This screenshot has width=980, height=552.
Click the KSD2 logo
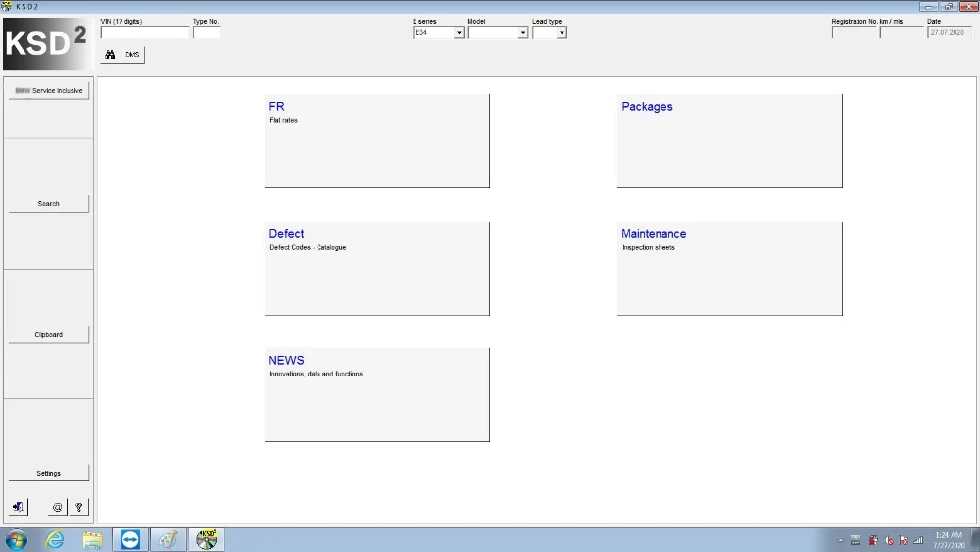point(47,43)
